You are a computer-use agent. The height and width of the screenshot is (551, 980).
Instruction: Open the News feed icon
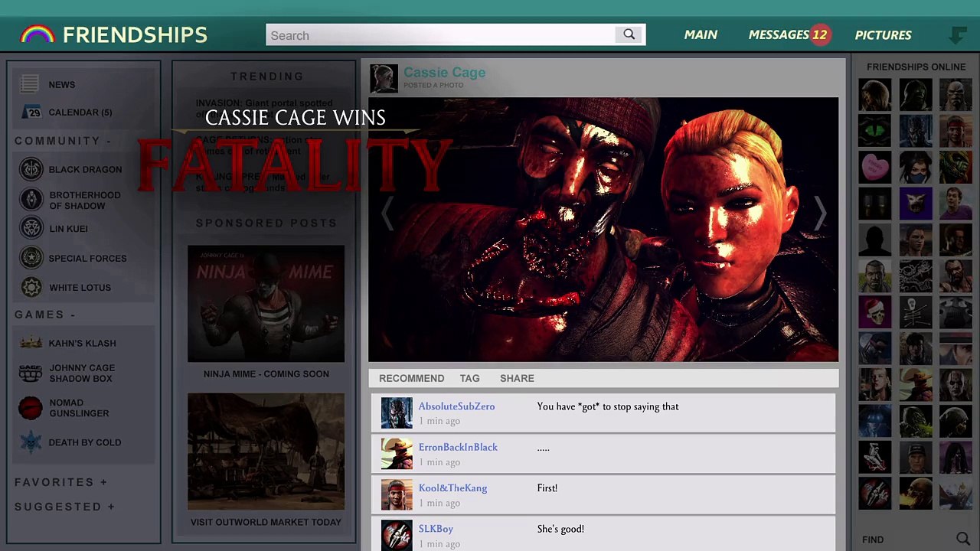30,84
